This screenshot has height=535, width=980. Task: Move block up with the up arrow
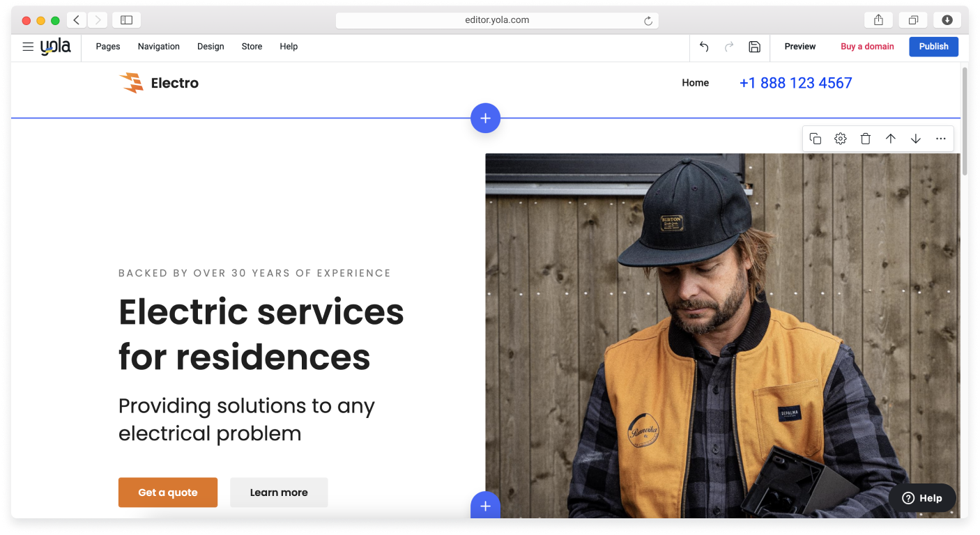[891, 139]
